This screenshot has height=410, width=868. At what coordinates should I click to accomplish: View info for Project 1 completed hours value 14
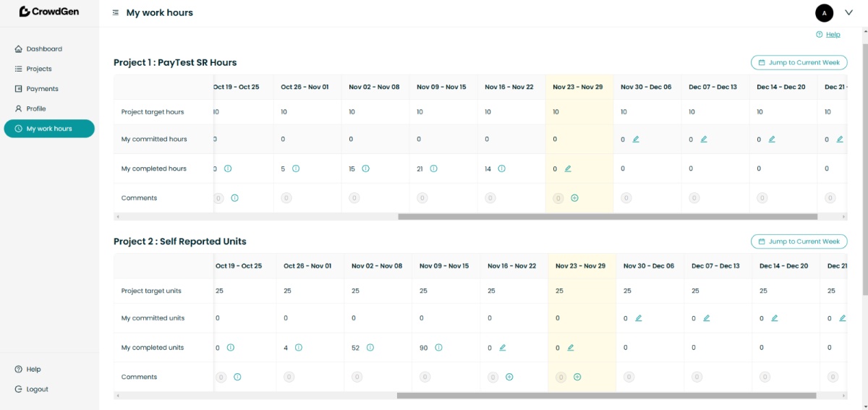tap(501, 168)
